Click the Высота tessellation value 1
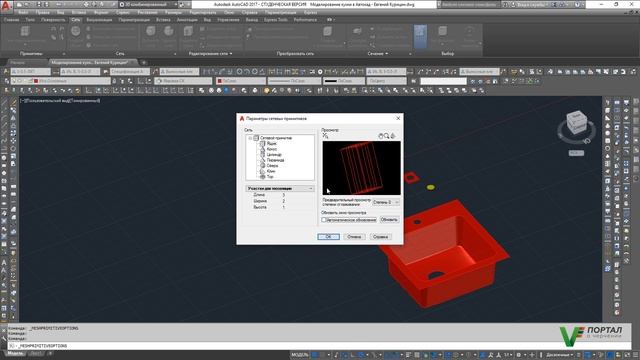Viewport: 640px width, 360px height. pos(284,207)
